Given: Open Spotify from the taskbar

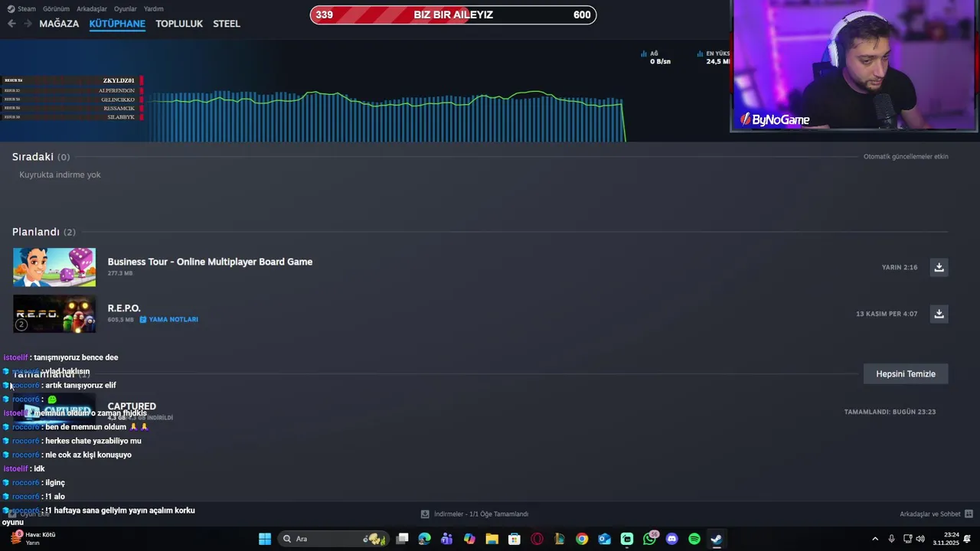Looking at the screenshot, I should click(694, 539).
